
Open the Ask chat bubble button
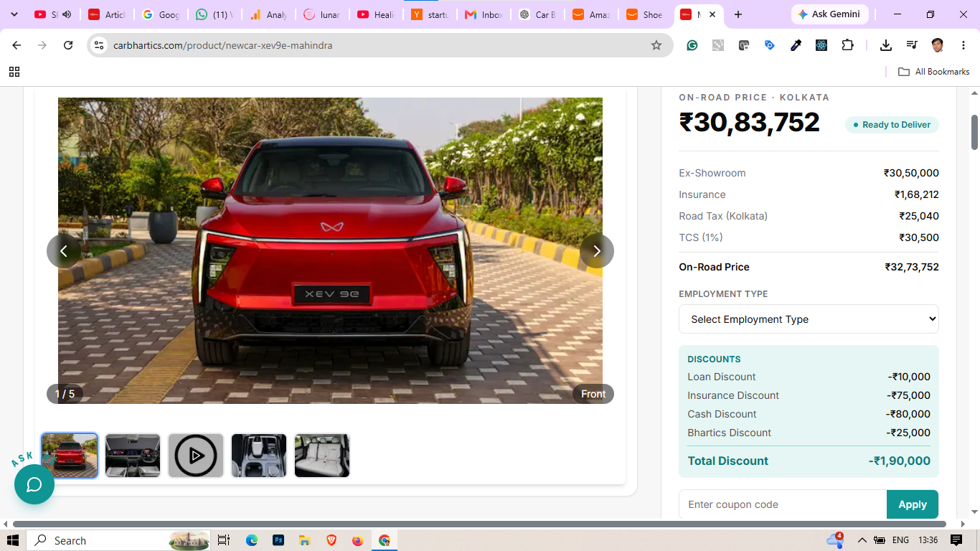(x=34, y=484)
